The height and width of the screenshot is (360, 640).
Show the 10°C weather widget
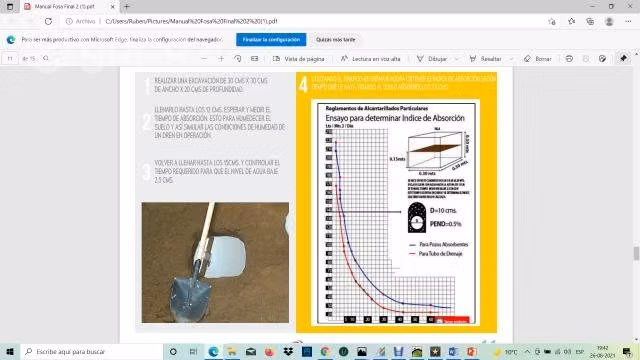pos(505,351)
